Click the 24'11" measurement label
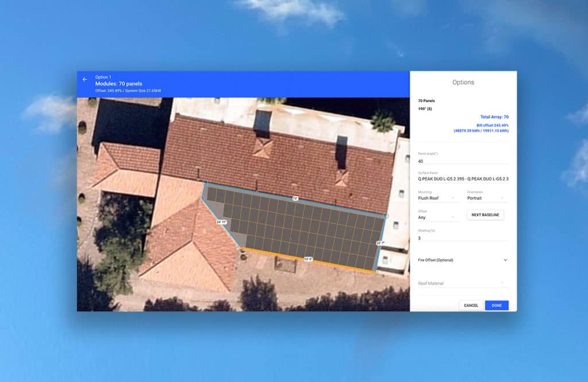The height and width of the screenshot is (382, 588). [222, 221]
